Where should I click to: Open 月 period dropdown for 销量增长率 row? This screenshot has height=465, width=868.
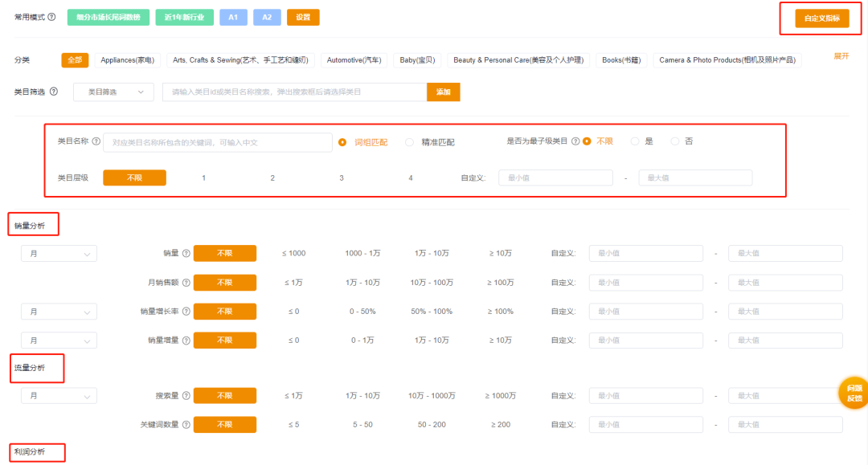[x=59, y=312]
